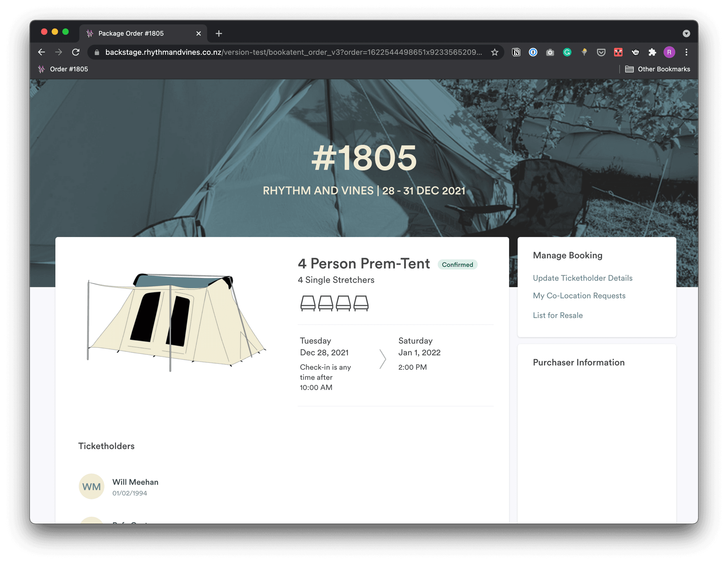Viewport: 728px width, 563px height.
Task: Open the Extensions puzzle piece menu
Action: coord(652,52)
